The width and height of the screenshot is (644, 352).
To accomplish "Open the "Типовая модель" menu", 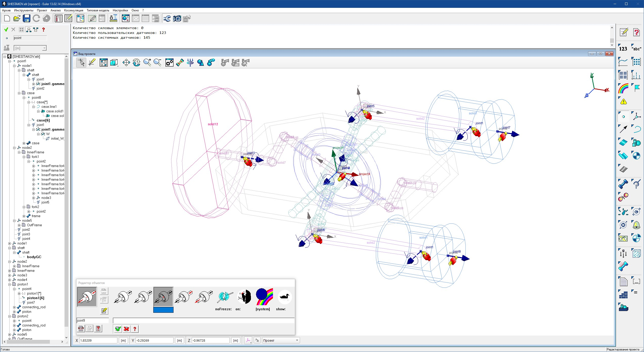I will [98, 10].
